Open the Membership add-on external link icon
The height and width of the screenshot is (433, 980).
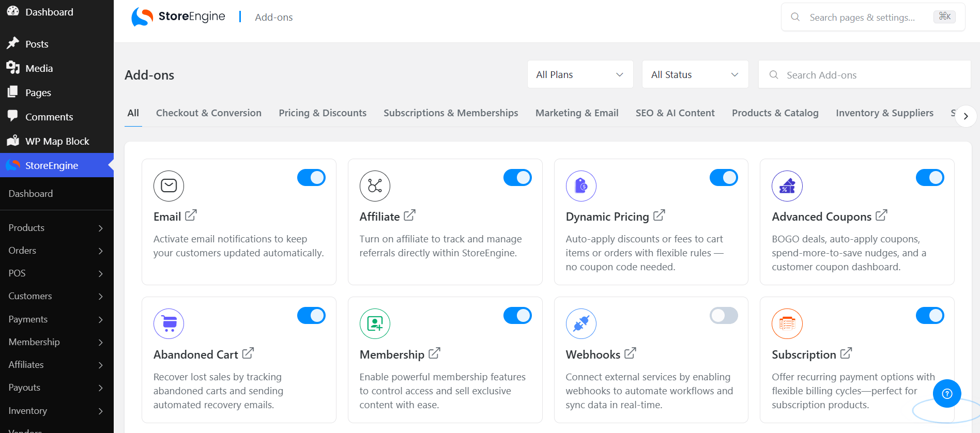click(x=434, y=353)
